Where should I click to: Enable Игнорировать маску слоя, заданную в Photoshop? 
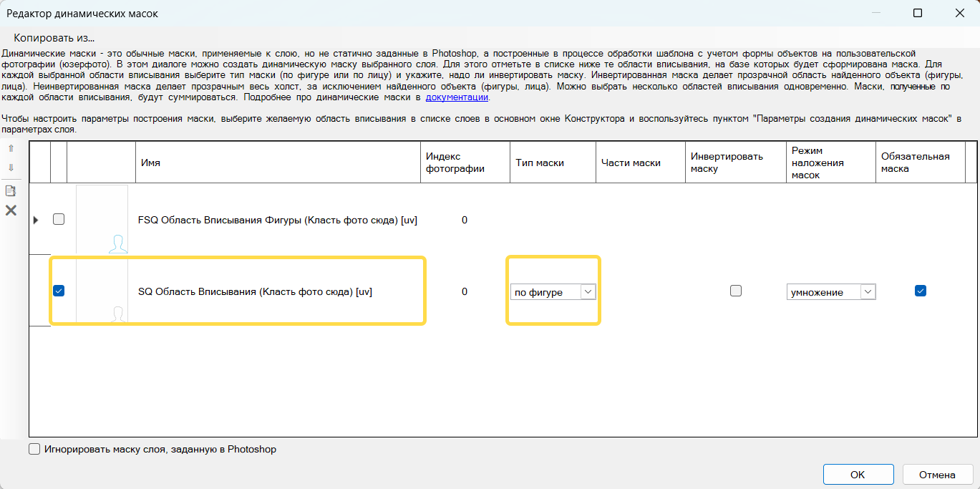pos(34,450)
